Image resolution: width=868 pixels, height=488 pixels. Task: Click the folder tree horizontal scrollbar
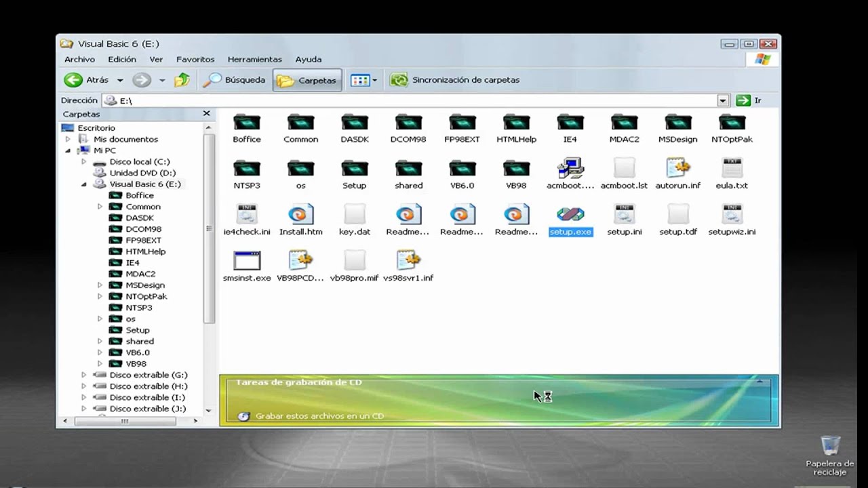coord(126,421)
